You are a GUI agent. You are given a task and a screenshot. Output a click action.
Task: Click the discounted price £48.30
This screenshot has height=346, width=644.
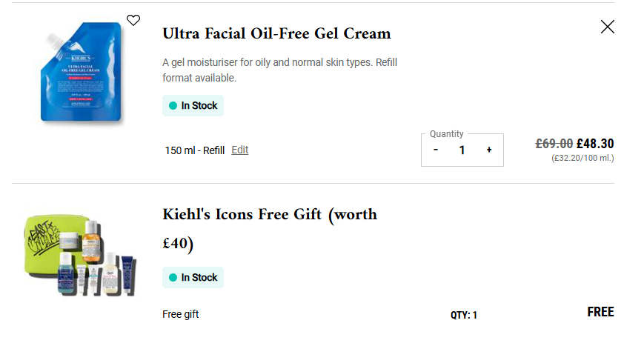click(595, 144)
